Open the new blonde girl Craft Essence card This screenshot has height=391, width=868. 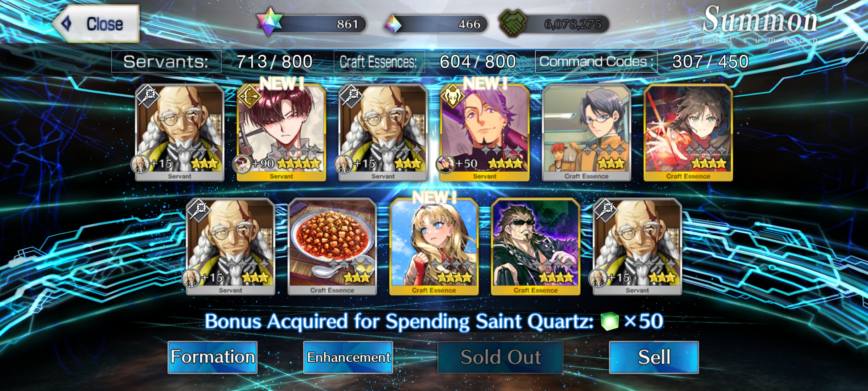click(x=434, y=247)
